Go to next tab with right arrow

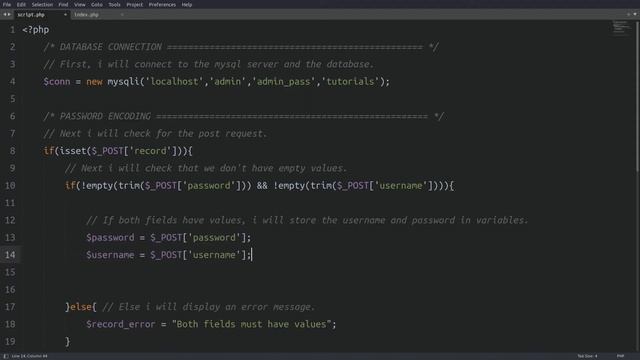[9, 15]
